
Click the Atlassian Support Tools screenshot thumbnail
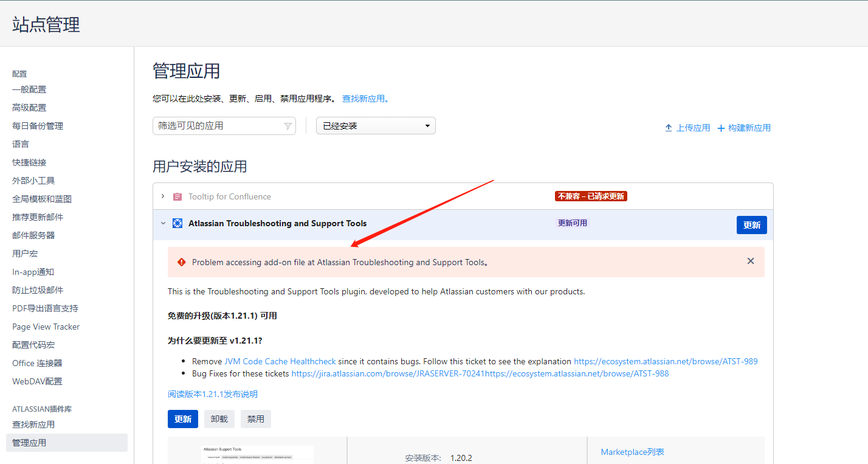click(x=258, y=455)
